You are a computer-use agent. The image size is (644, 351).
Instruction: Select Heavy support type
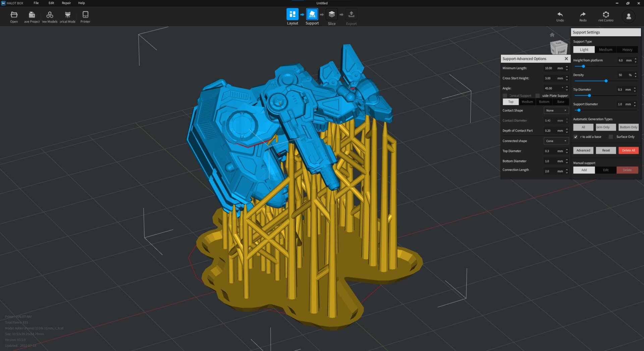627,50
